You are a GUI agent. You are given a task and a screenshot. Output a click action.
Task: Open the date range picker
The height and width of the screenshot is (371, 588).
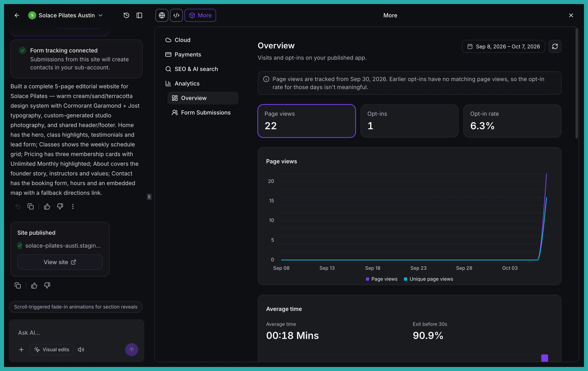pos(503,46)
